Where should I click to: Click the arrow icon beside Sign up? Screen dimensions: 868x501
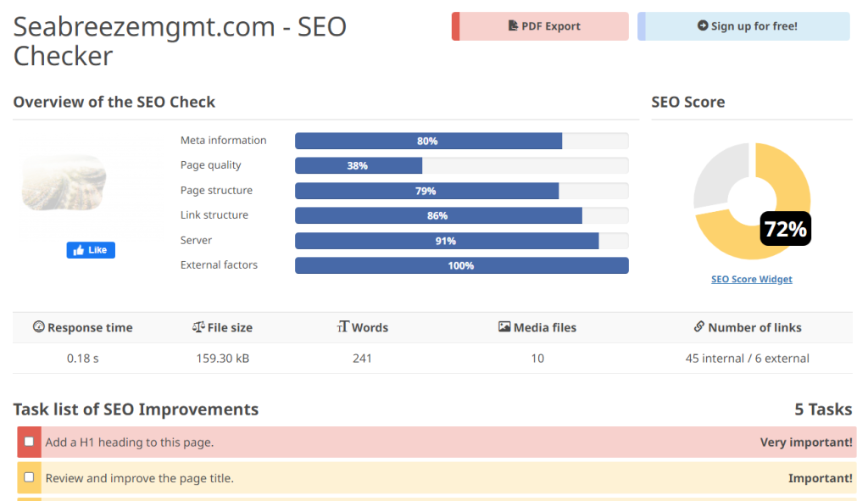coord(703,26)
